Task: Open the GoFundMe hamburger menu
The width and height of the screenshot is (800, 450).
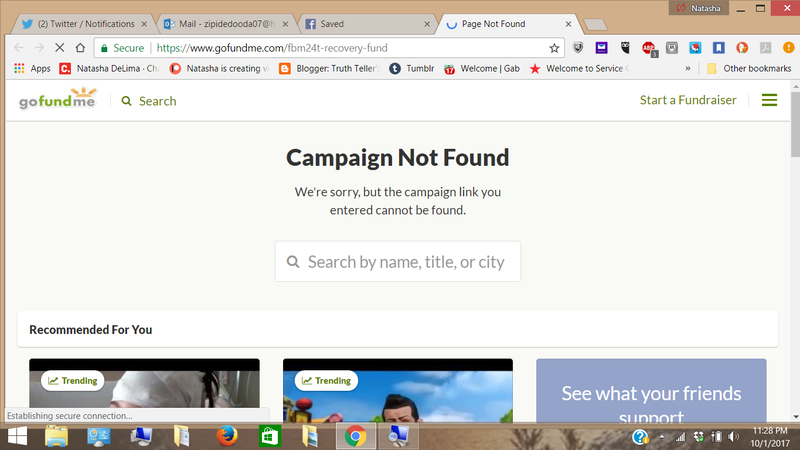Action: pyautogui.click(x=769, y=100)
